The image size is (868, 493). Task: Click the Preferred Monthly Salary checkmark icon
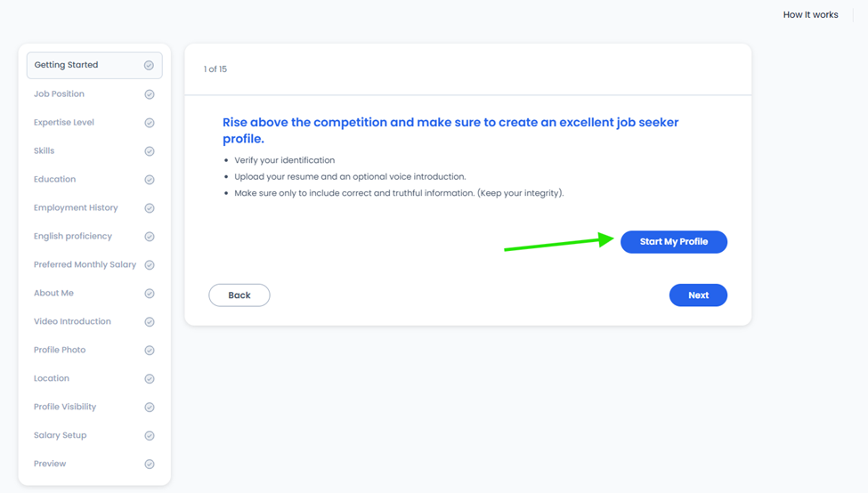[x=150, y=265]
